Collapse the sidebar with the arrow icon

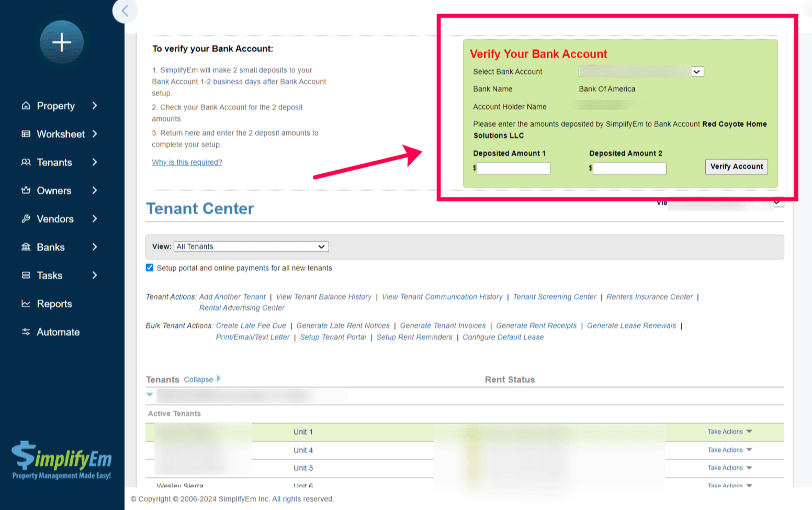click(x=125, y=10)
